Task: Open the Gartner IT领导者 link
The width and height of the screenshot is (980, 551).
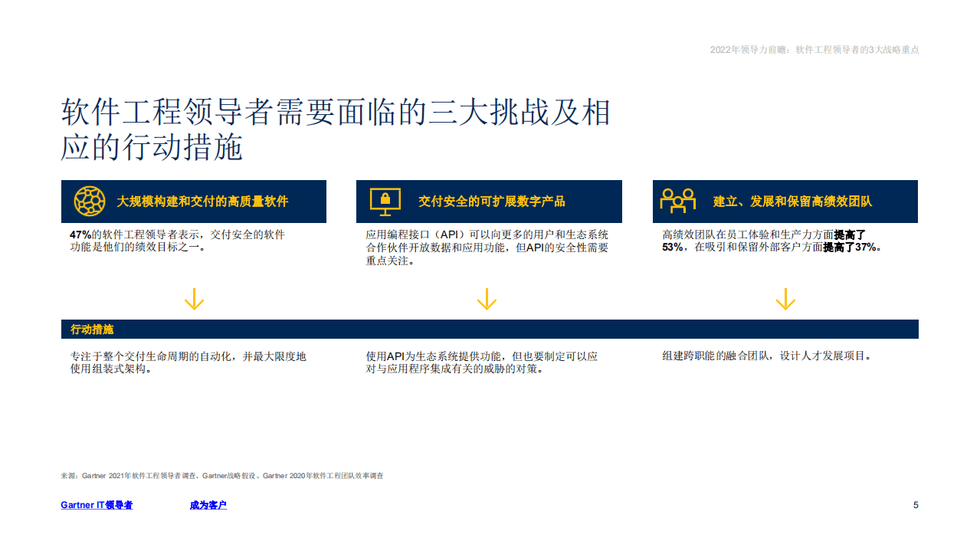Action: click(97, 505)
